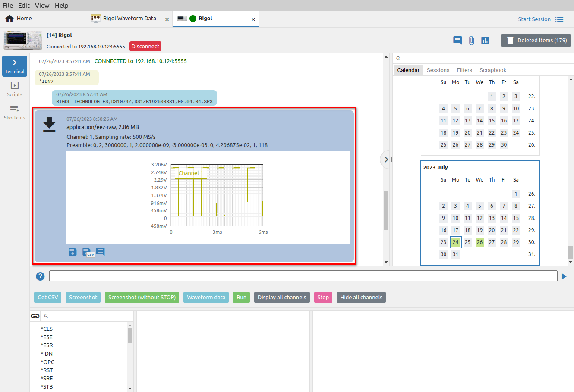
Task: Click the session list icon beside Start Session
Action: point(559,19)
